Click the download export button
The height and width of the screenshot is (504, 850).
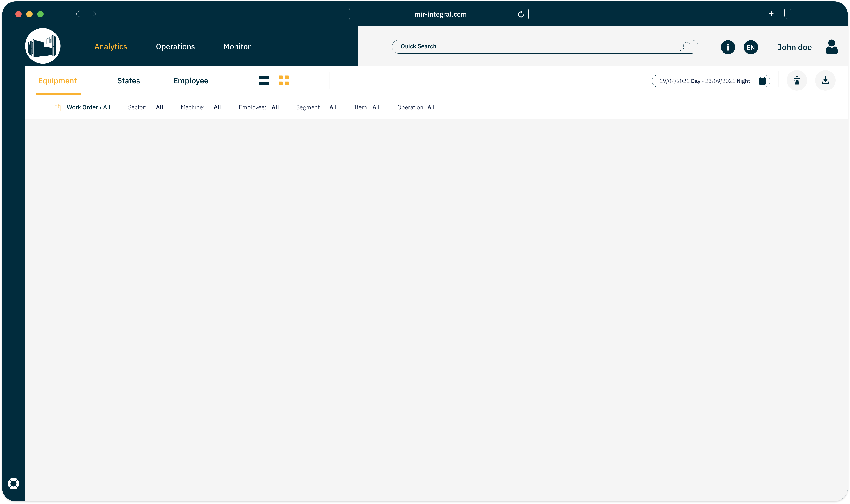[825, 80]
